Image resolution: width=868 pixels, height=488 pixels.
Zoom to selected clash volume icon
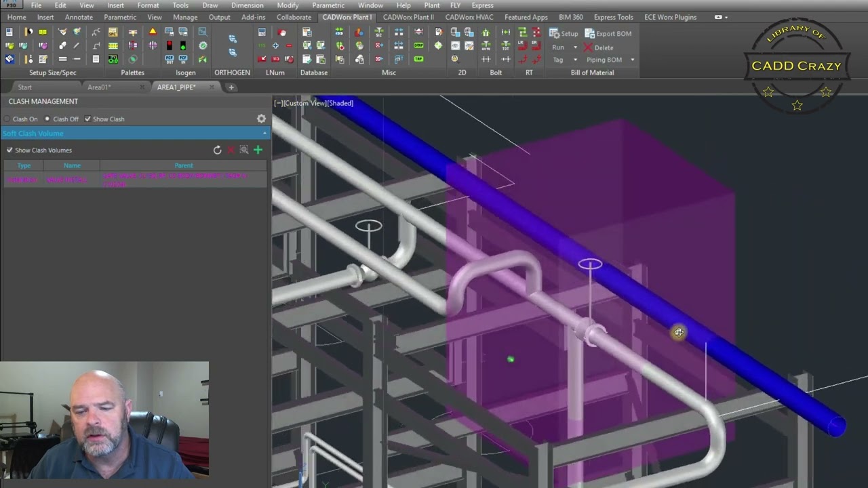pos(244,150)
